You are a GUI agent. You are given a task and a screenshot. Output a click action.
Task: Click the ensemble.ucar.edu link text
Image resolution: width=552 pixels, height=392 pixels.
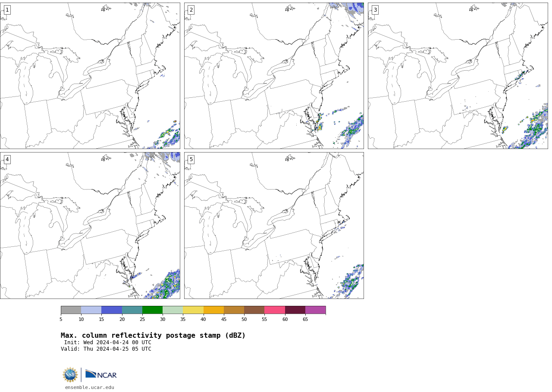[90, 388]
